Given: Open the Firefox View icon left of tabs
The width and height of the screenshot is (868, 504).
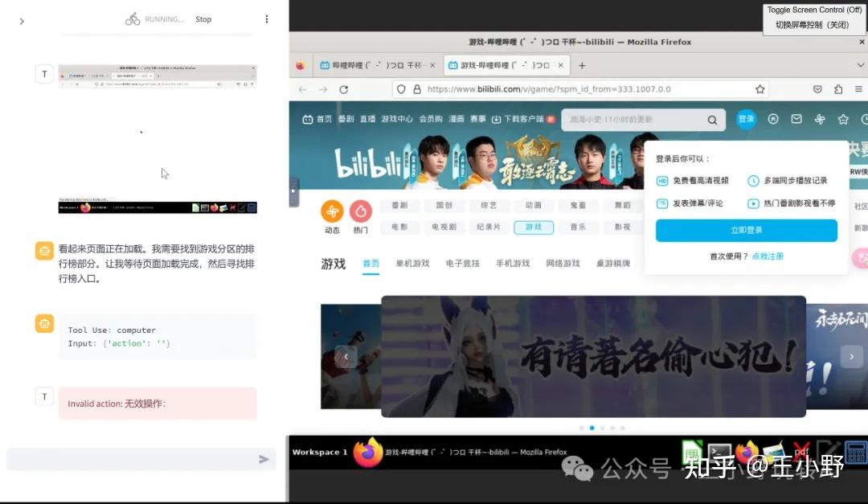Looking at the screenshot, I should pos(300,65).
